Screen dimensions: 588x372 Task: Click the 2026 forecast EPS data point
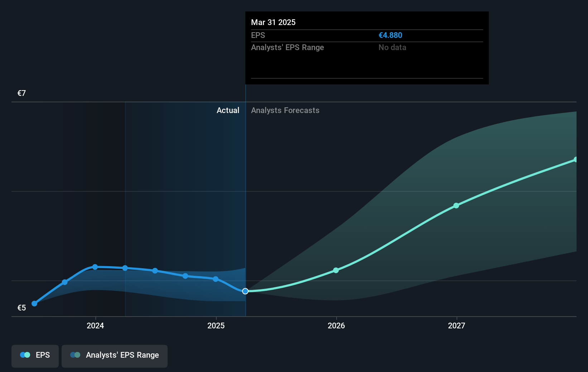click(336, 270)
